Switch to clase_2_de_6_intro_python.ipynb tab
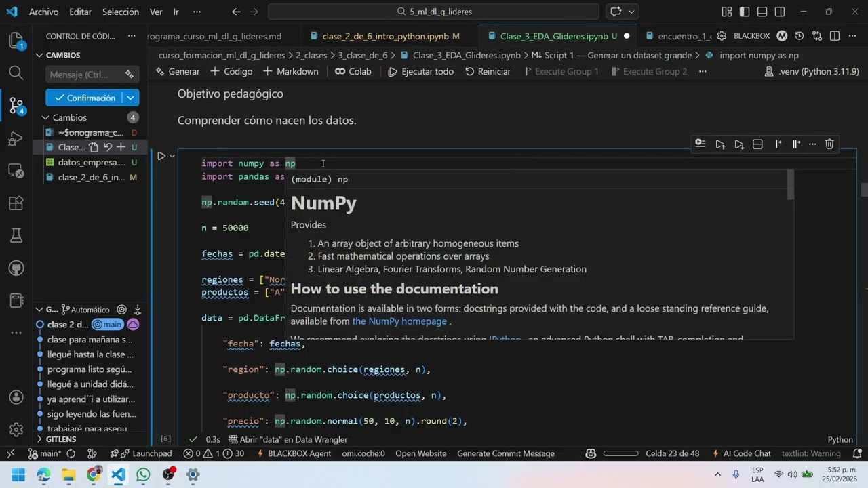Image resolution: width=868 pixels, height=488 pixels. click(384, 36)
